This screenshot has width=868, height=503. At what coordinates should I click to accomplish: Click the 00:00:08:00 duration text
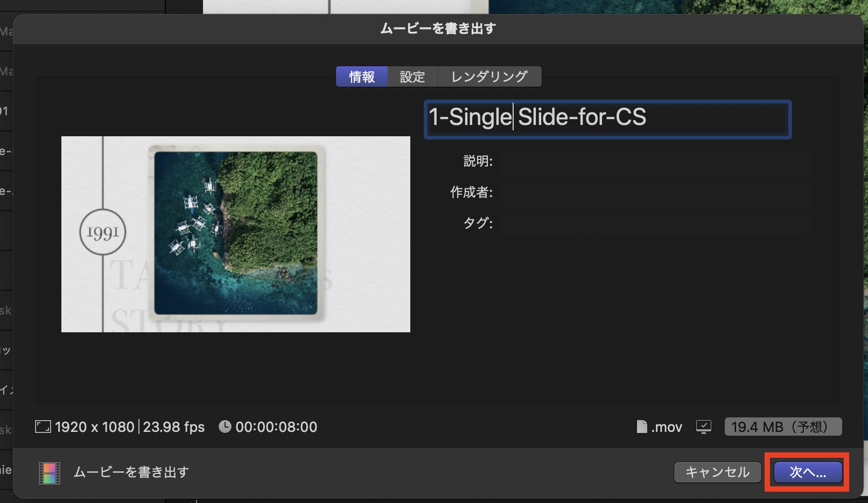[276, 427]
